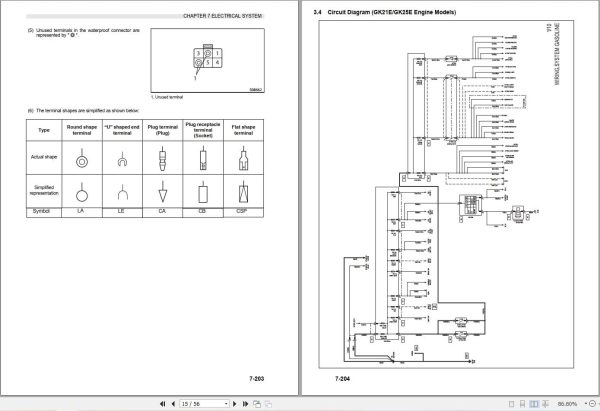600x411 pixels.
Task: Click the 'Round shape terminal' table header
Action: [82, 130]
